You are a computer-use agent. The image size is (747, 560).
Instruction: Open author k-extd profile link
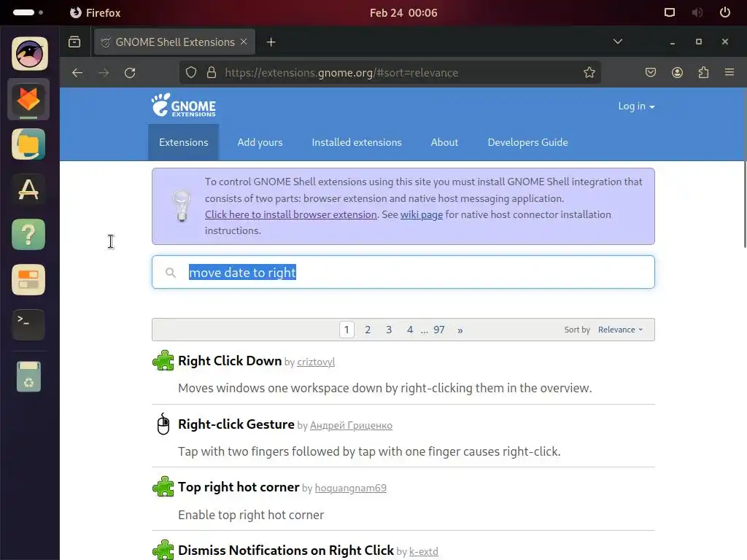coord(424,551)
